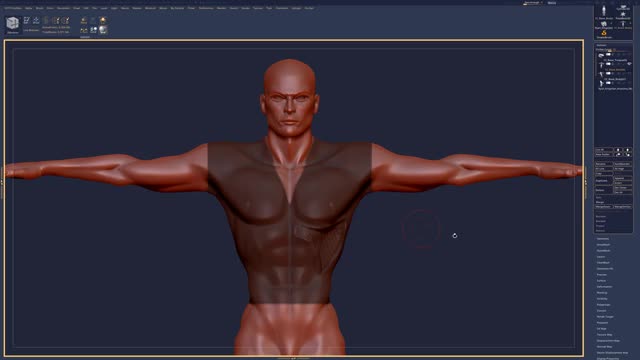
Task: Click the Duplicate subtool button
Action: click(x=604, y=181)
